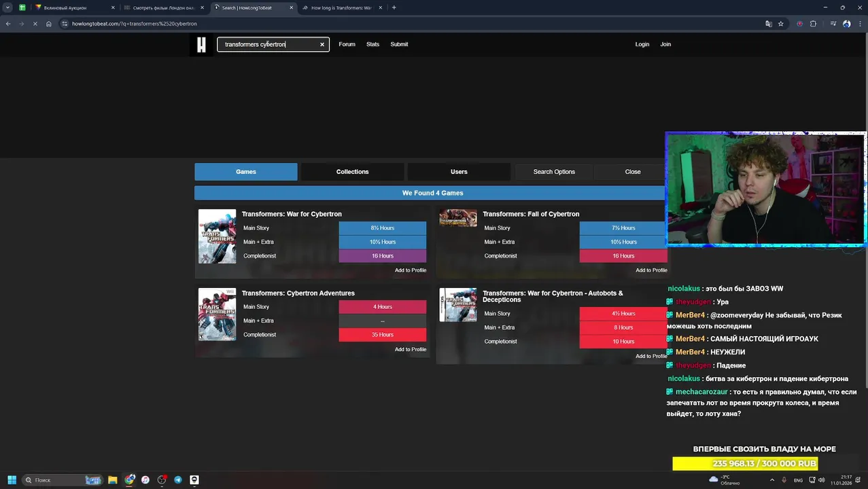Open Telegram from the taskbar

tap(178, 480)
